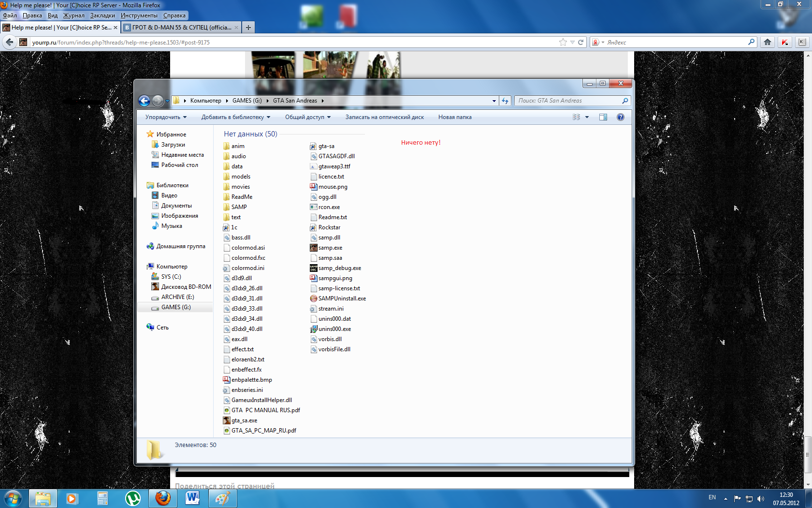Select the enbseries.ini file
The width and height of the screenshot is (812, 508).
coord(244,390)
